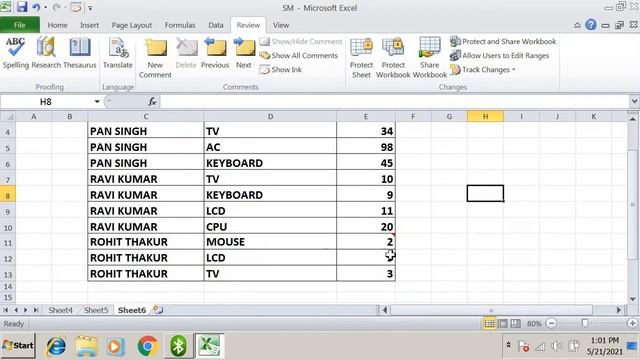Open the Track Changes dropdown

[x=483, y=70]
